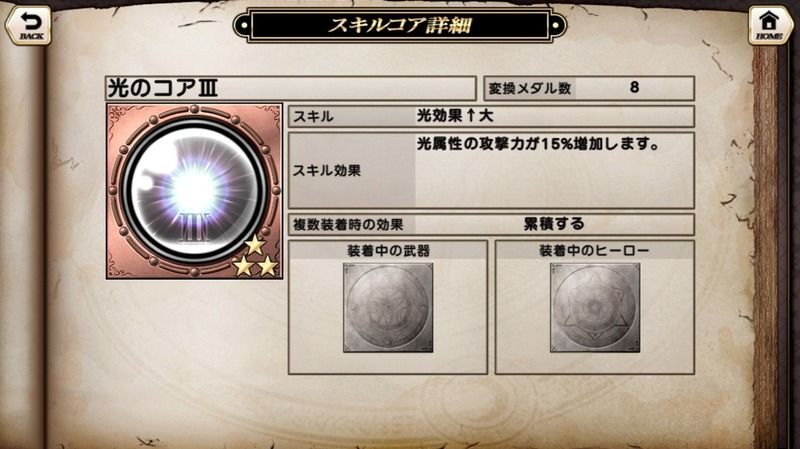Open the empty equipped weapon slot

[388, 308]
